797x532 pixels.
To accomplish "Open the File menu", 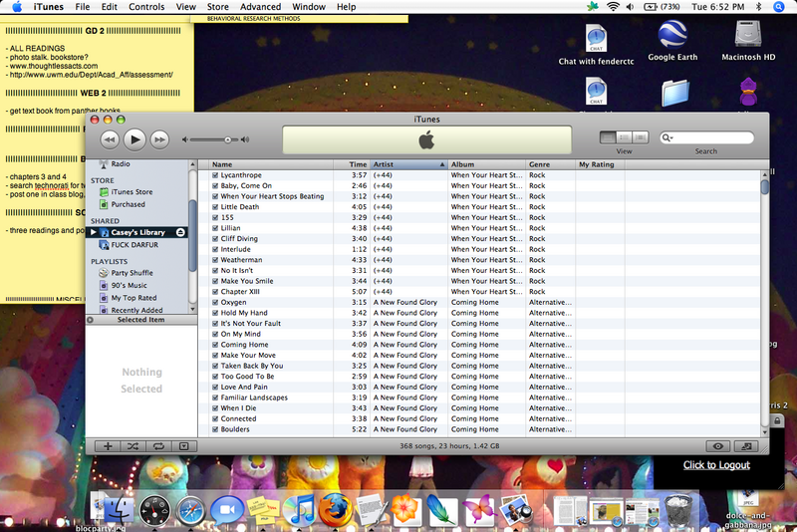I will [x=83, y=7].
